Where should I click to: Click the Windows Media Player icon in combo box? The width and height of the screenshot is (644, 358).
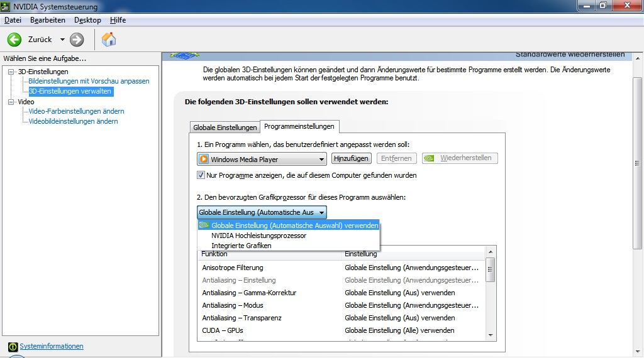click(204, 159)
